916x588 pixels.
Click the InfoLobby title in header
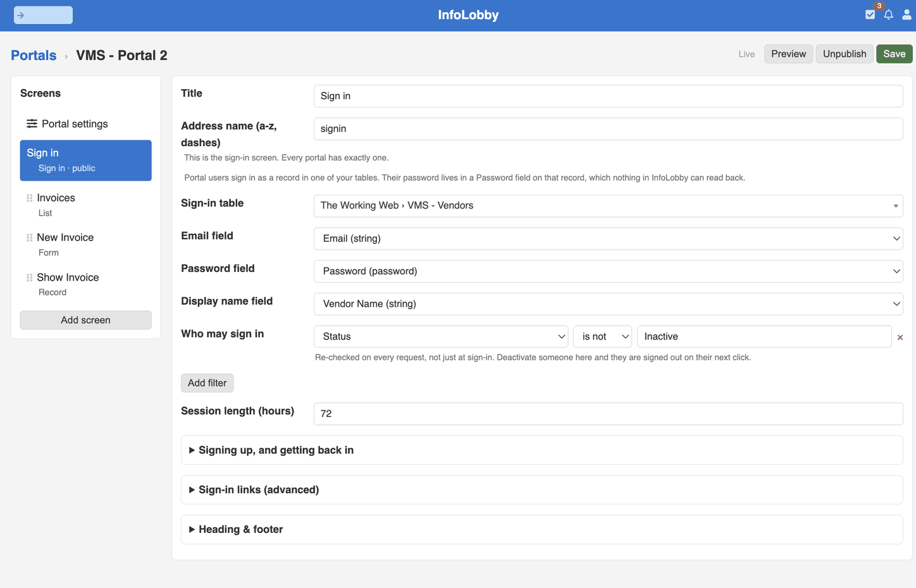468,15
